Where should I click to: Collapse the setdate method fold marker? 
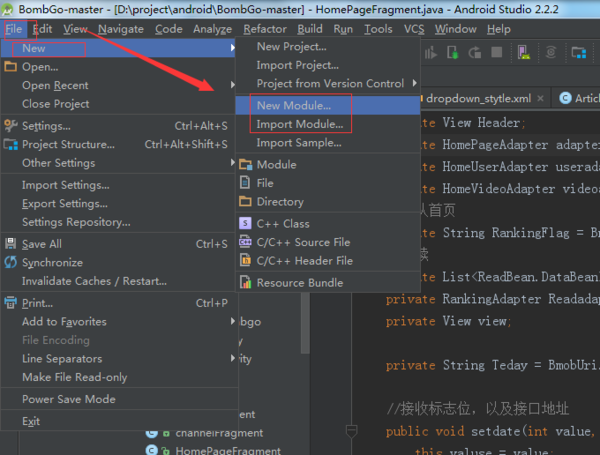[x=351, y=431]
